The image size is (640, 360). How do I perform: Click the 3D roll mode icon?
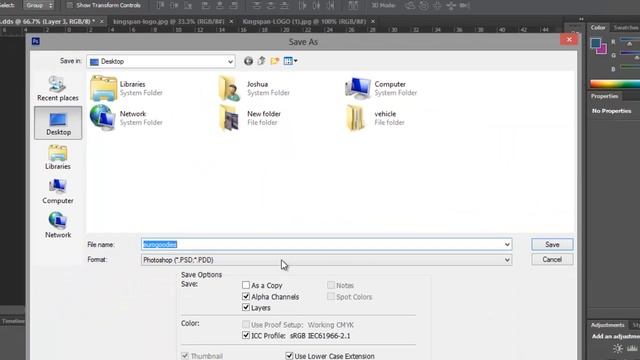click(x=424, y=5)
